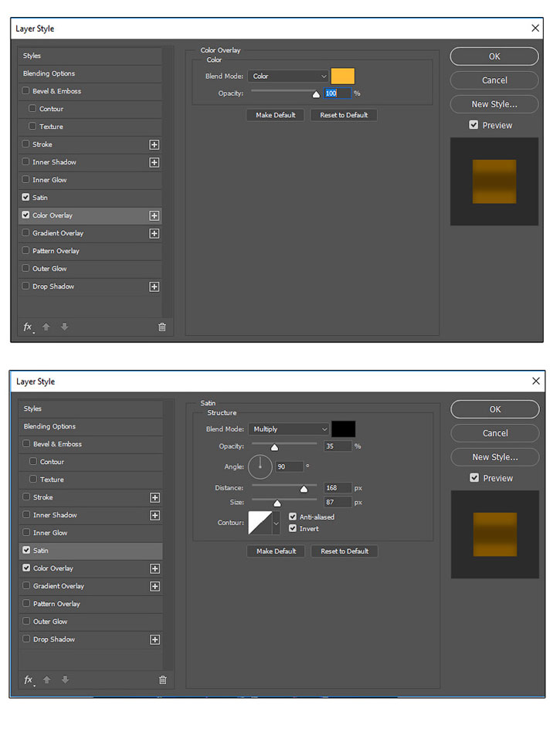
Task: Uncheck Satin checkbox in top dialog
Action: (x=25, y=197)
